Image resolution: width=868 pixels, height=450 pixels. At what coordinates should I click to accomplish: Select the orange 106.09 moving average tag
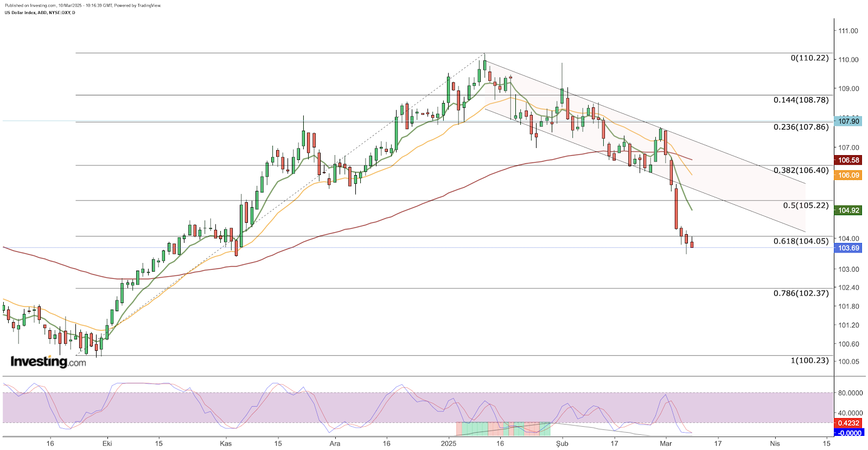pyautogui.click(x=848, y=175)
